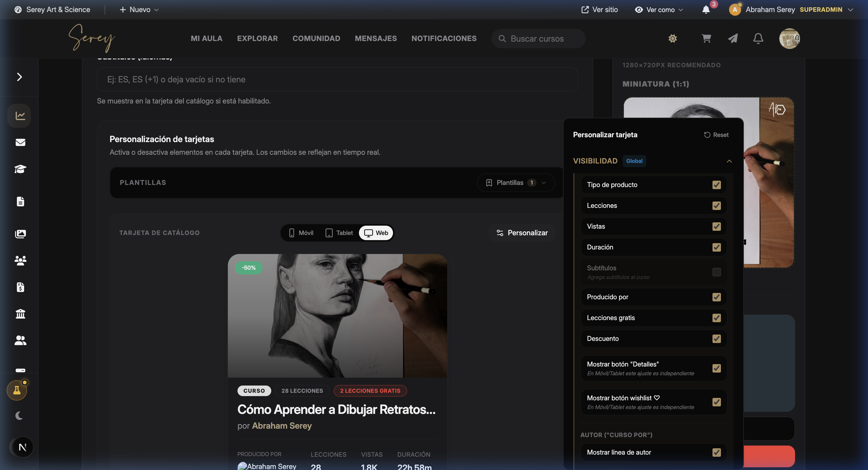The width and height of the screenshot is (868, 470).
Task: Toggle the Descuento checkbox
Action: (x=716, y=339)
